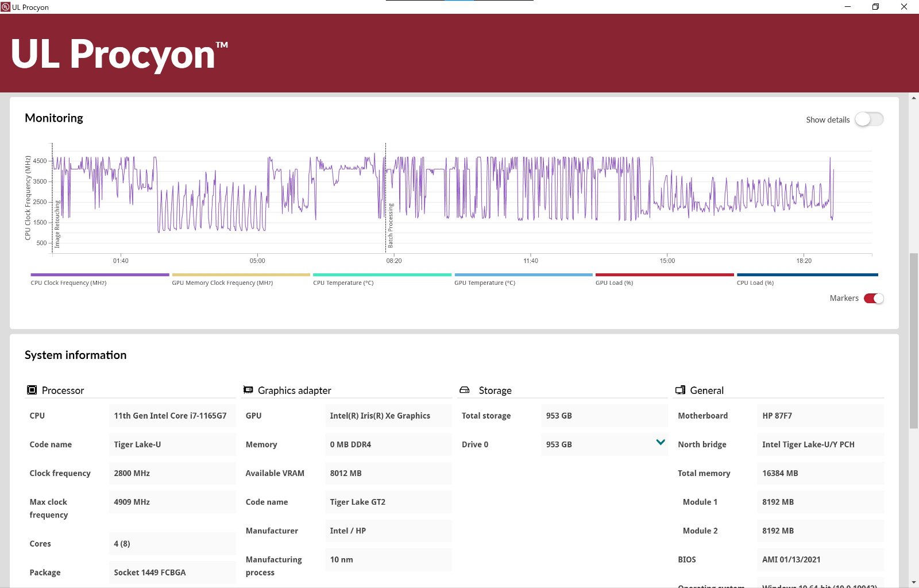Minimize the UL Procyon window
Screen dimensions: 919x588
click(848, 7)
